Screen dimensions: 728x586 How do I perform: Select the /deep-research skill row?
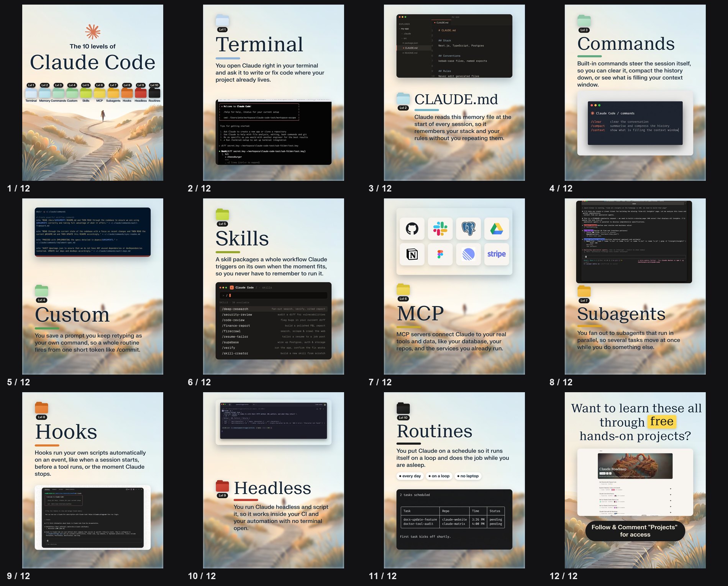pos(273,309)
